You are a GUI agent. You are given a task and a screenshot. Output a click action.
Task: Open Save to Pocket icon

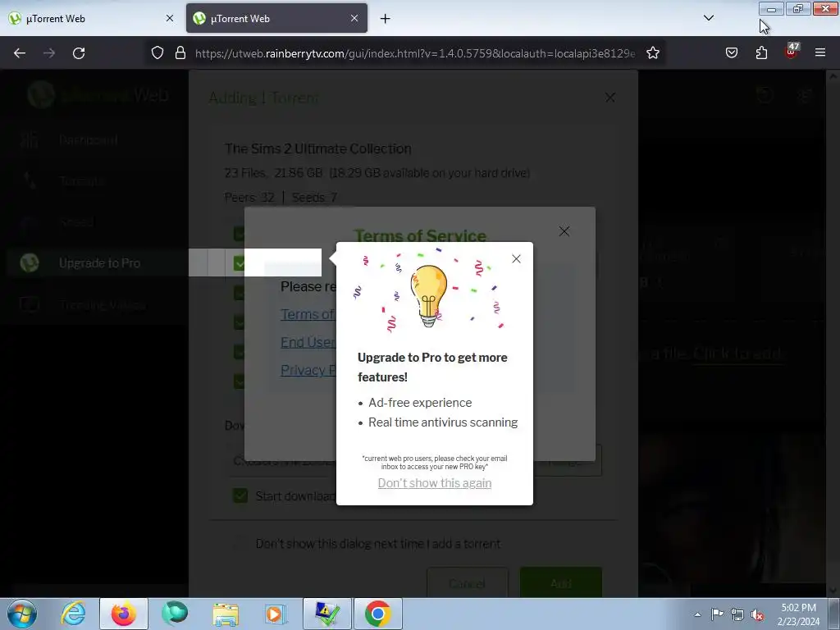[732, 53]
